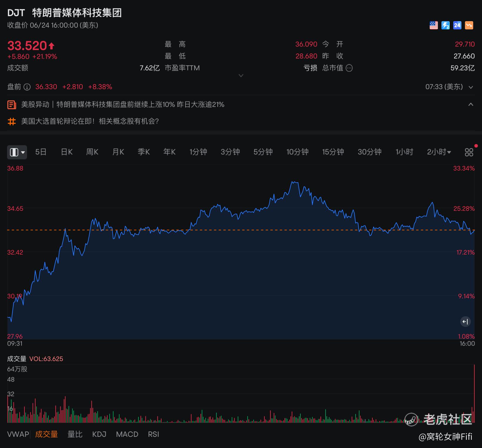482x448 pixels.
Task: Show the 量比 indicator
Action: click(75, 434)
